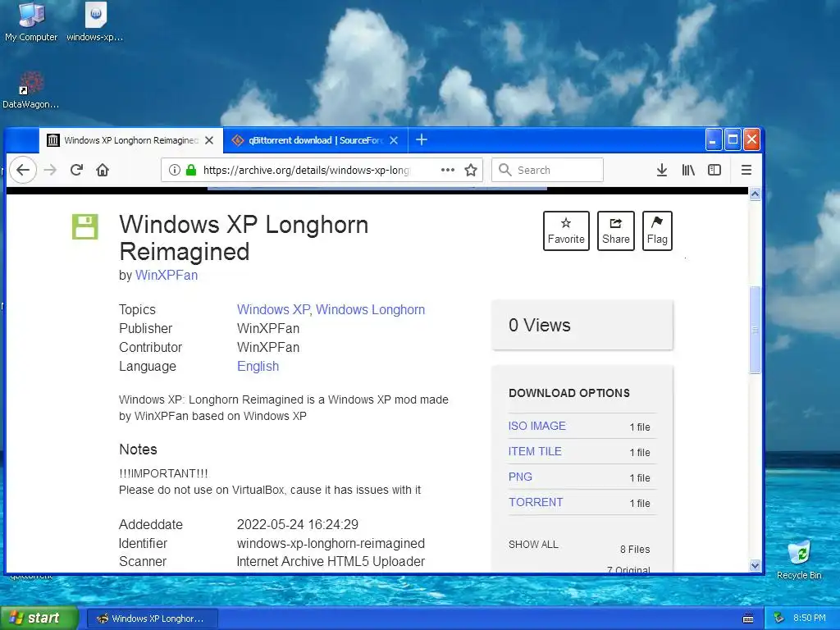Click the browser Search box
The image size is (840, 630).
click(547, 170)
